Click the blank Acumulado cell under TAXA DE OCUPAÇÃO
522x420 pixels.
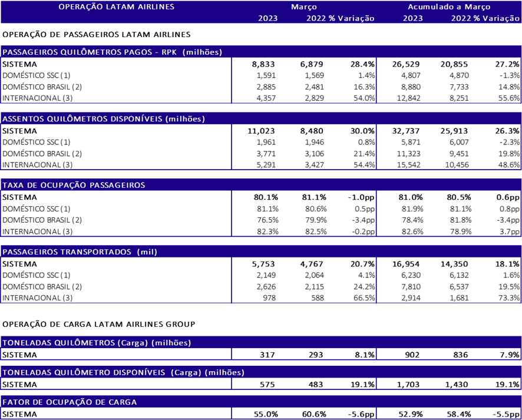tap(448, 213)
